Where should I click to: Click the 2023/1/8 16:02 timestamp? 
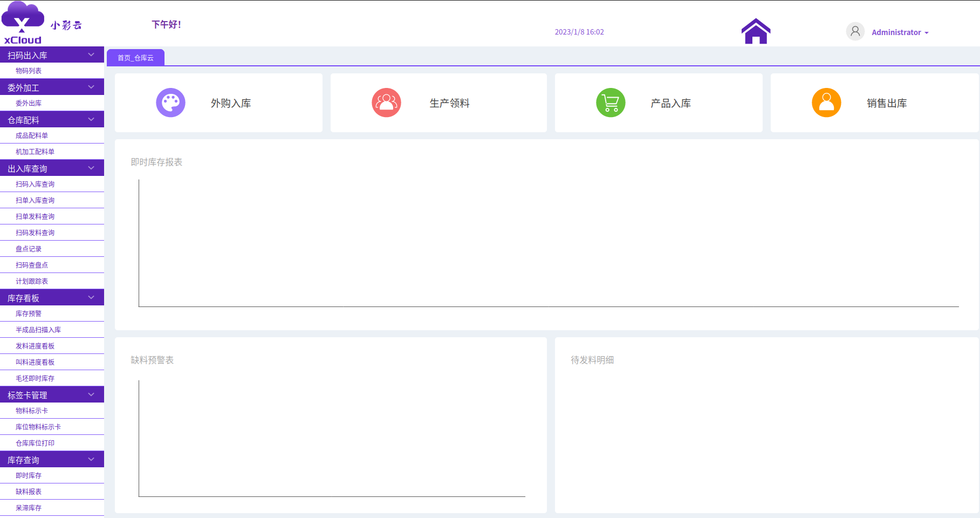pos(579,32)
